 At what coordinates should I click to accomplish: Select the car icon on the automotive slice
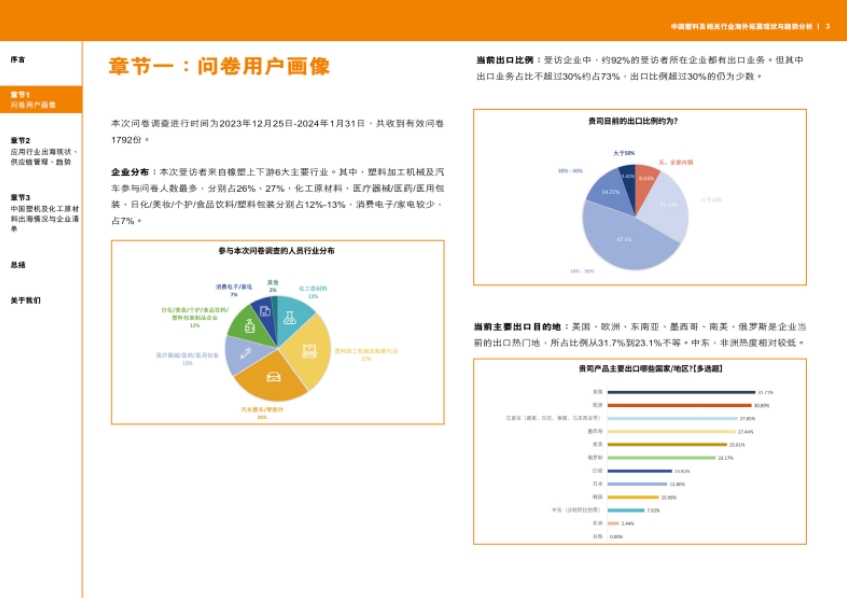(x=275, y=378)
